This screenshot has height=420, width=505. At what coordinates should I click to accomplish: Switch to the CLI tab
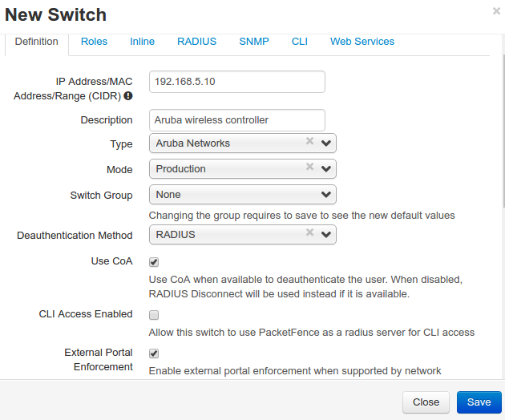pos(300,42)
